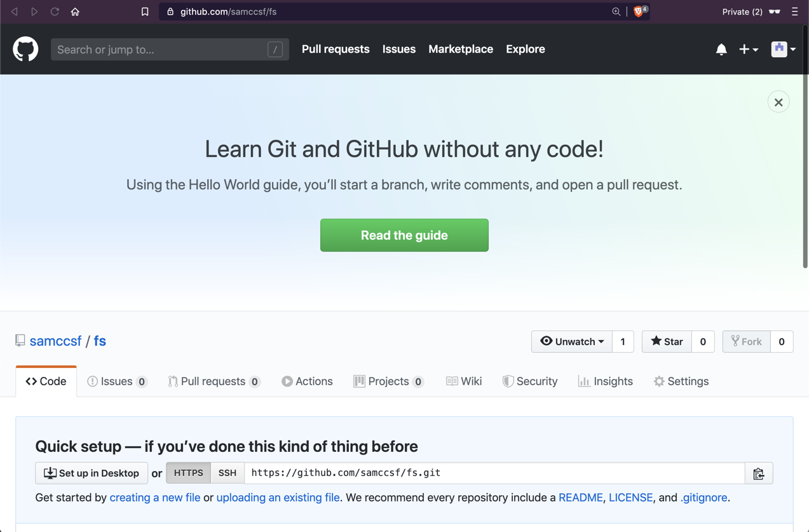Screen dimensions: 809x532
Task: Click the browser address bar URL
Action: (228, 11)
